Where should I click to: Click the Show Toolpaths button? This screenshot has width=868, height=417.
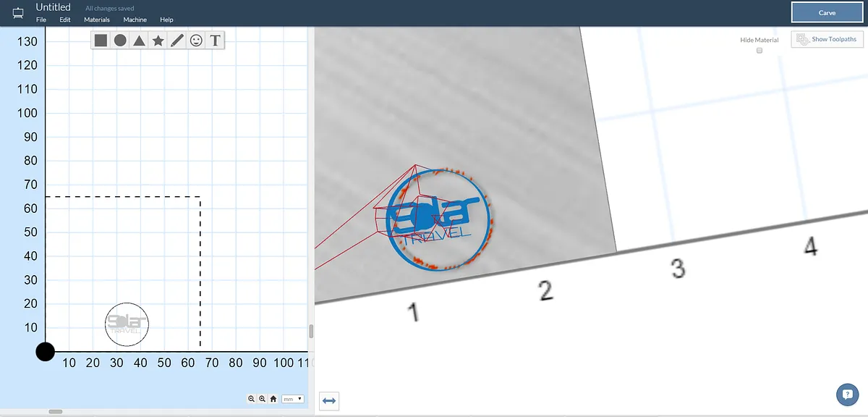pos(827,39)
